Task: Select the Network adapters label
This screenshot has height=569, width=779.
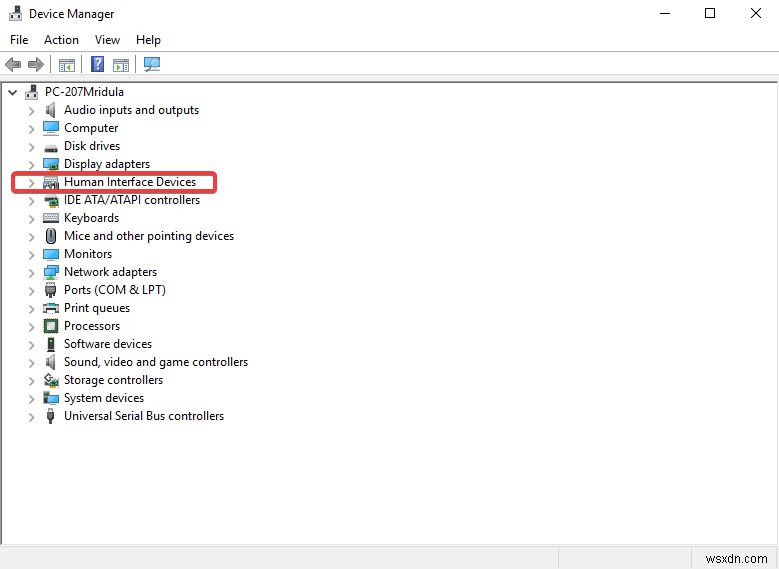Action: pyautogui.click(x=110, y=272)
